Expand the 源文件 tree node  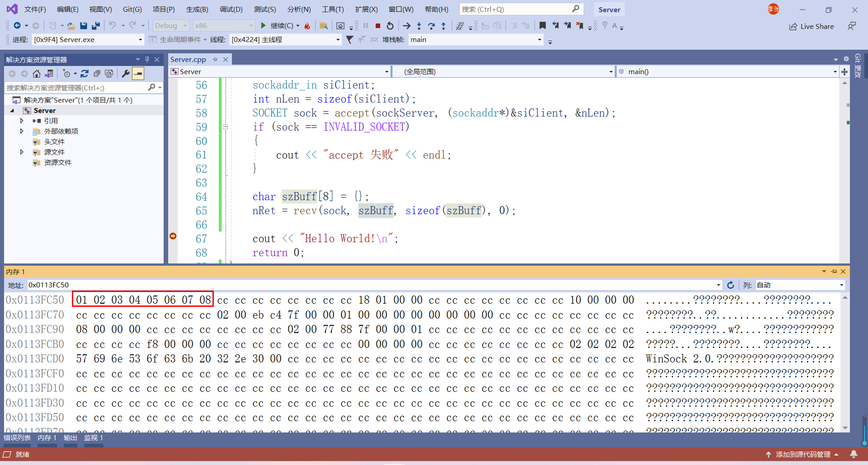[22, 152]
